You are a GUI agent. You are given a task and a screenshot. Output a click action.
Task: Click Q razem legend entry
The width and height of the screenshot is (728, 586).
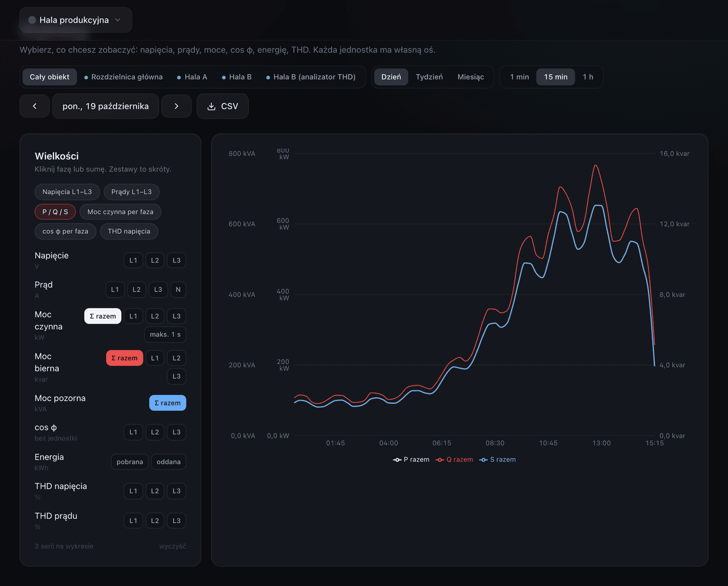pos(455,459)
